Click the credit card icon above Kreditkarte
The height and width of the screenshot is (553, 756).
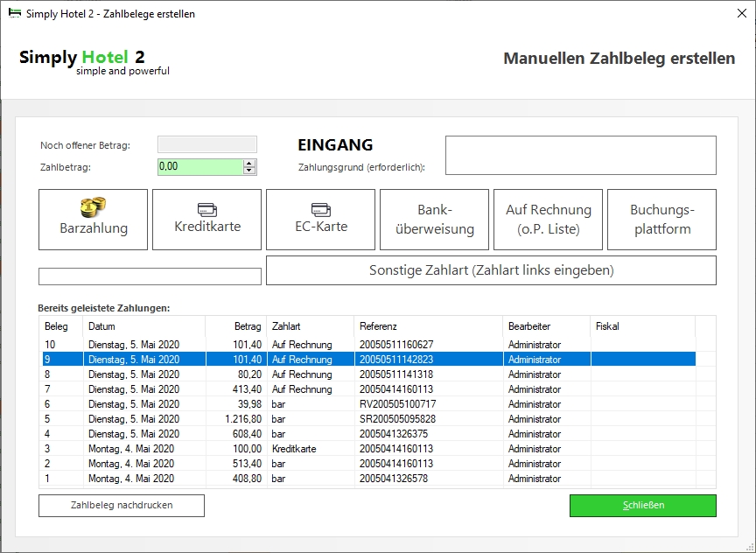pyautogui.click(x=207, y=210)
